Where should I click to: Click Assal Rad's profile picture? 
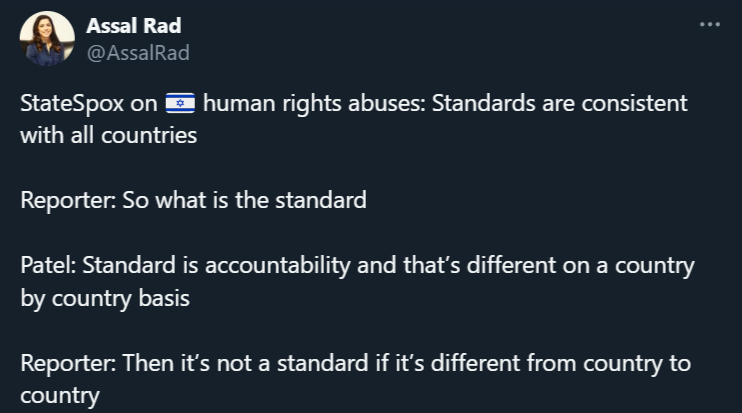[x=47, y=38]
